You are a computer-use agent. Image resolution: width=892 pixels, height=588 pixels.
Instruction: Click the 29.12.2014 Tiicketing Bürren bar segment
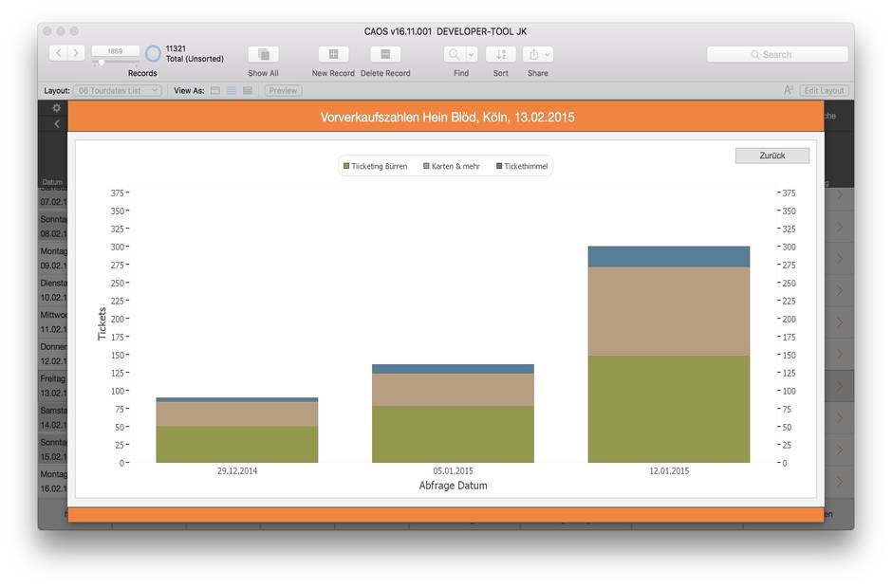236,444
